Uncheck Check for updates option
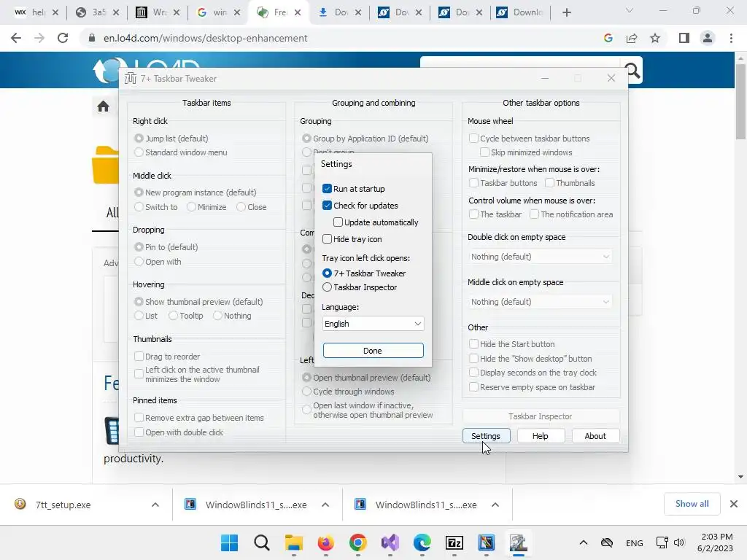Image resolution: width=747 pixels, height=560 pixels. pos(327,205)
